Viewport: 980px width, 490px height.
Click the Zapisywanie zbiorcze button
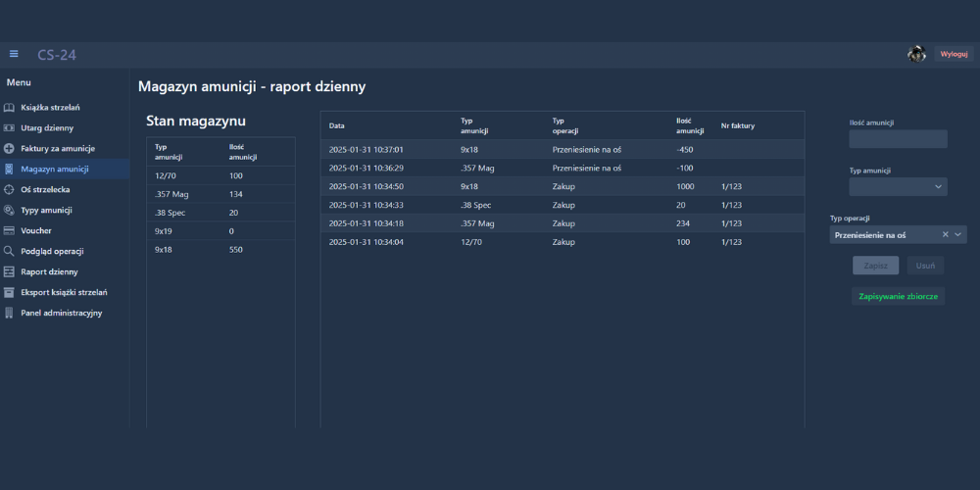[898, 296]
